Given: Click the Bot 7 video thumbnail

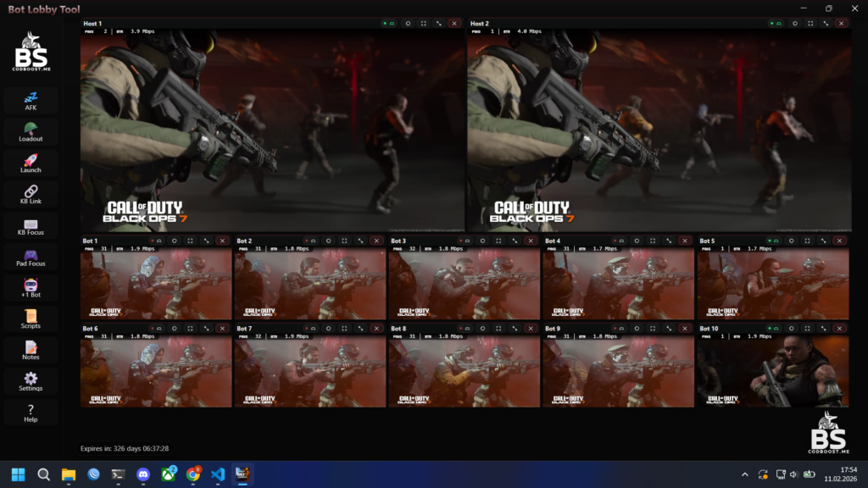Looking at the screenshot, I should [x=309, y=373].
